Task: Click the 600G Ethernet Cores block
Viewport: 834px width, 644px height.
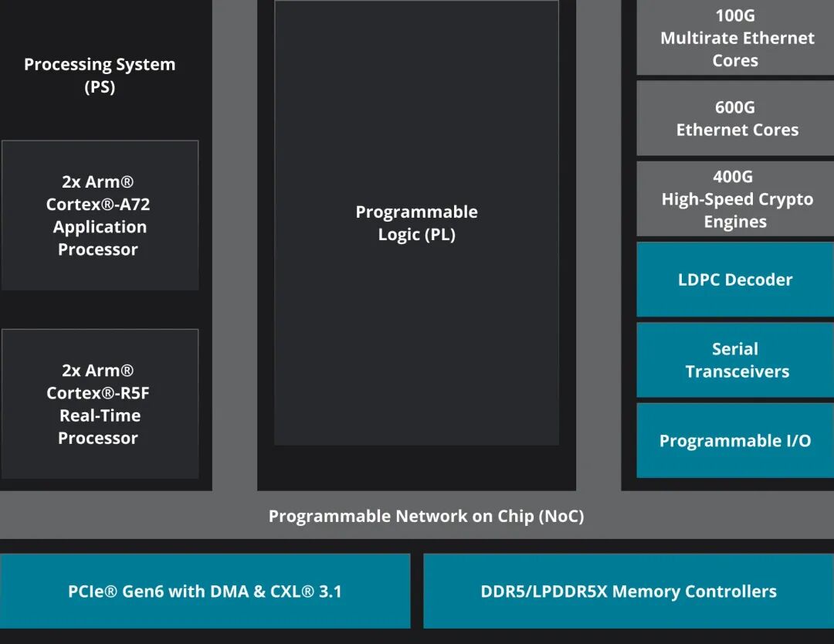Action: 735,119
